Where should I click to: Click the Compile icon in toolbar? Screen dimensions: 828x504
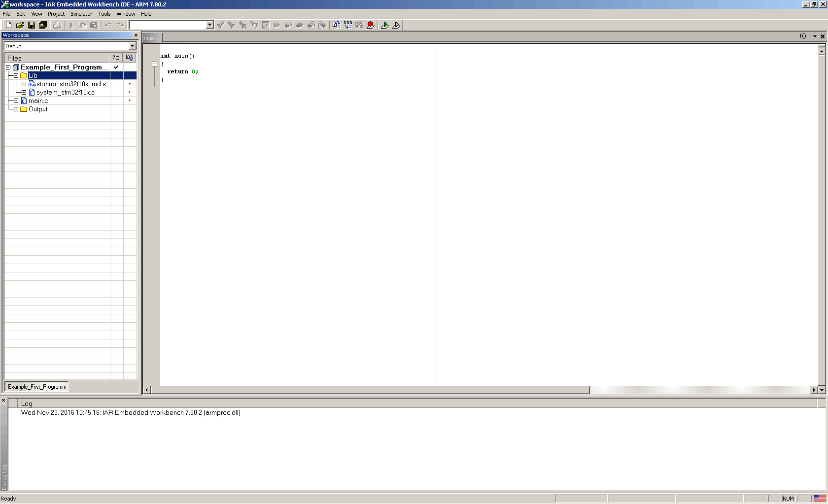tap(336, 25)
